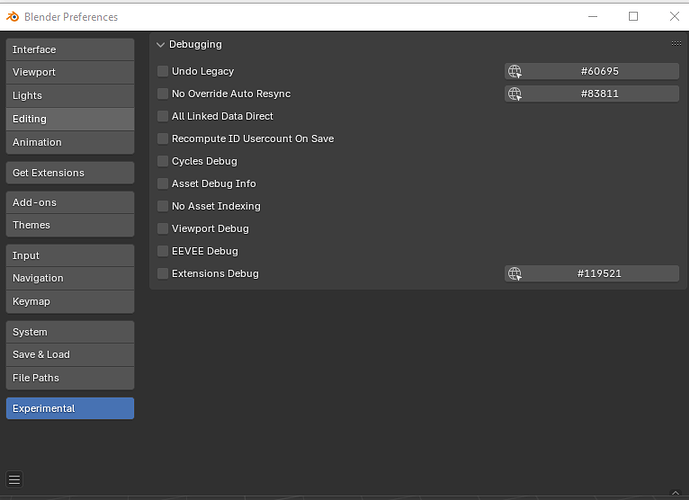Open Navigation preferences section
Screen dimensions: 689x500
click(70, 278)
